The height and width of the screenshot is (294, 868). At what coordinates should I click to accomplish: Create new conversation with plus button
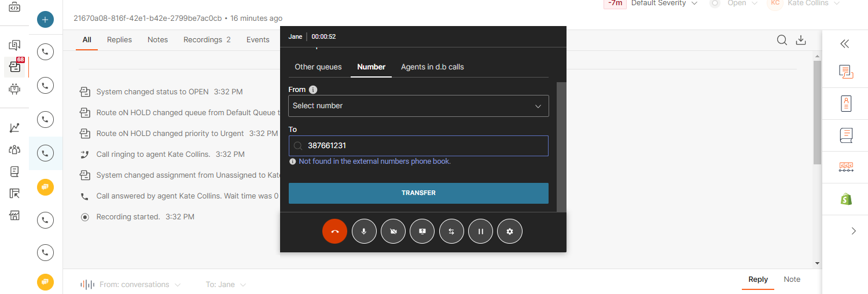tap(45, 20)
